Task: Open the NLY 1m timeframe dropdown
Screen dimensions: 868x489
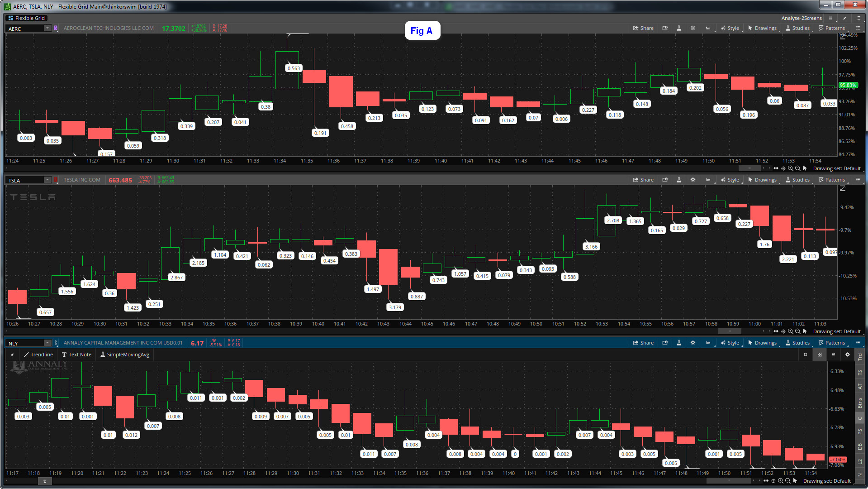Action: tap(708, 343)
